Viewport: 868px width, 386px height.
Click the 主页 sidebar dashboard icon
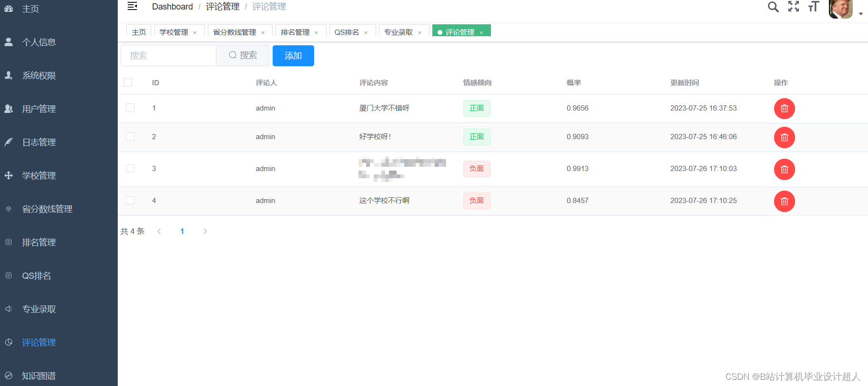tap(9, 9)
